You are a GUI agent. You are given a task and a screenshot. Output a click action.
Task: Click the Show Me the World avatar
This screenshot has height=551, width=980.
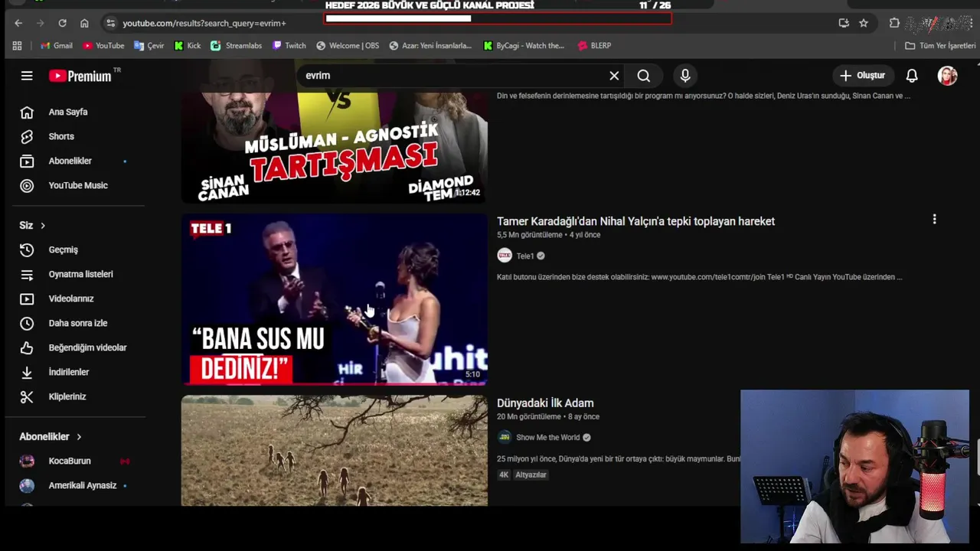click(505, 437)
